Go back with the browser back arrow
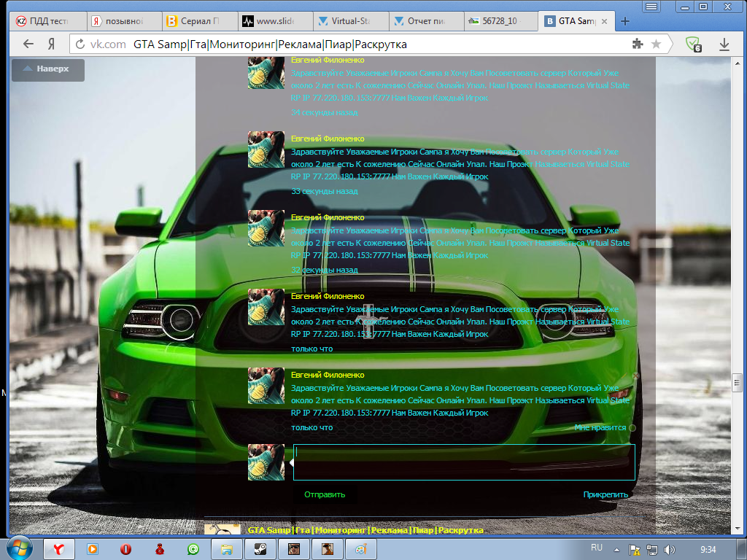Image resolution: width=747 pixels, height=560 pixels. point(28,44)
